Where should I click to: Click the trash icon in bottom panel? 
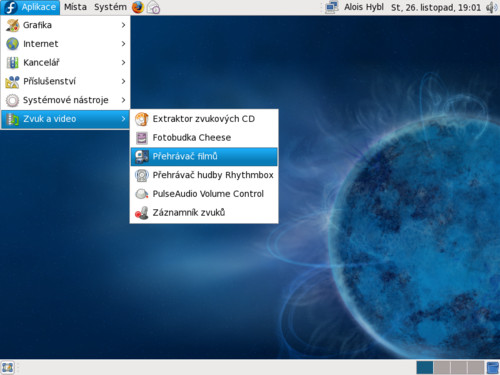pos(493,368)
